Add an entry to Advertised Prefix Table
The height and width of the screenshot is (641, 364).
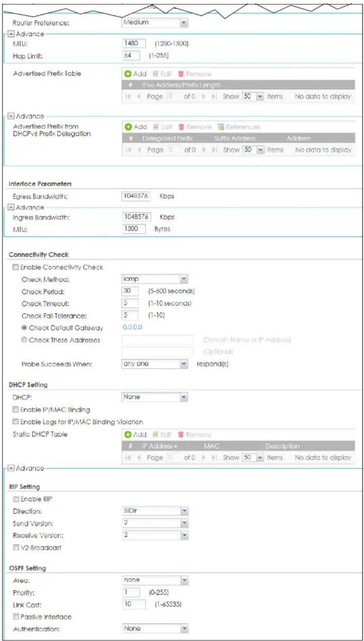[136, 74]
